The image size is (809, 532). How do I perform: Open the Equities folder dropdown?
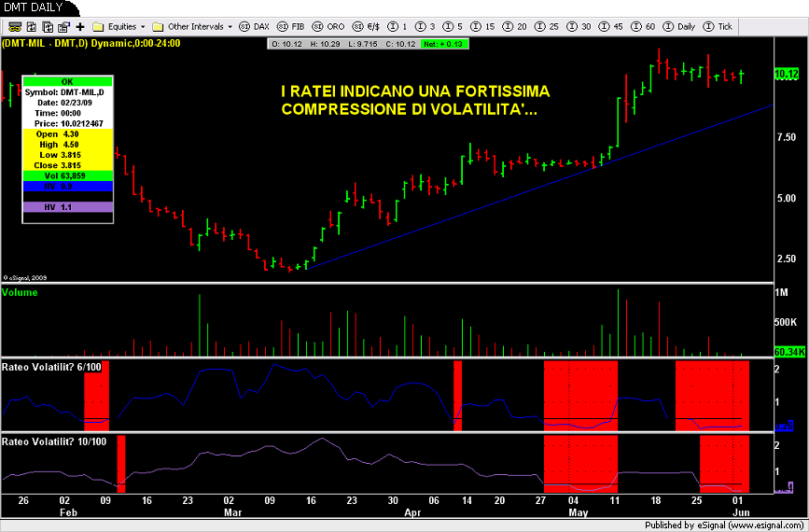(120, 26)
